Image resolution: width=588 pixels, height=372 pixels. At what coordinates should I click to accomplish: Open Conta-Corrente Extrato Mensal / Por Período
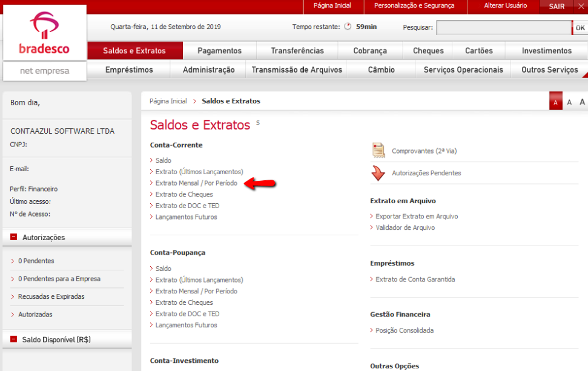coord(196,183)
